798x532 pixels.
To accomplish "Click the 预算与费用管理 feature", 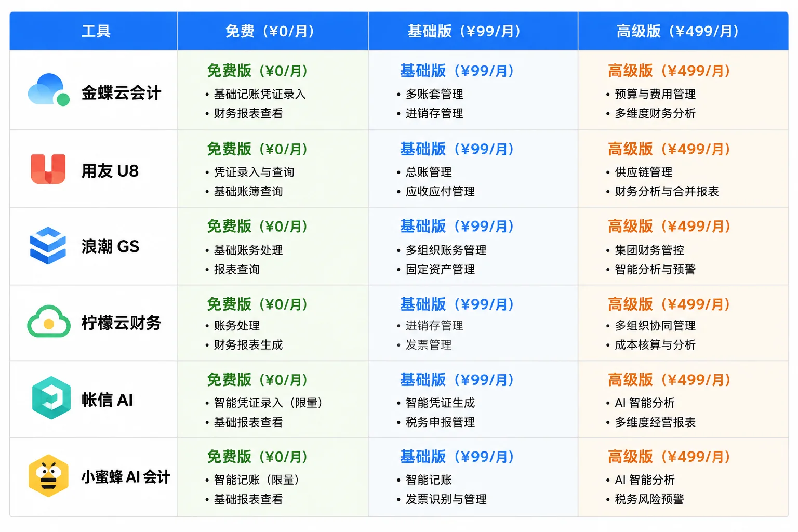I will tap(655, 94).
